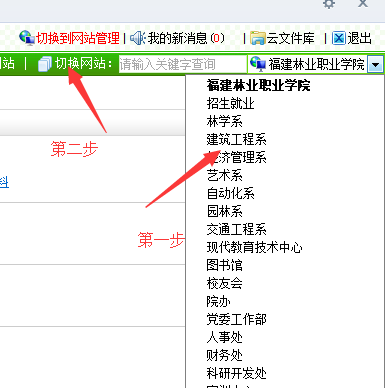Click the 切换网站 pages icon
The width and height of the screenshot is (385, 388).
[45, 64]
